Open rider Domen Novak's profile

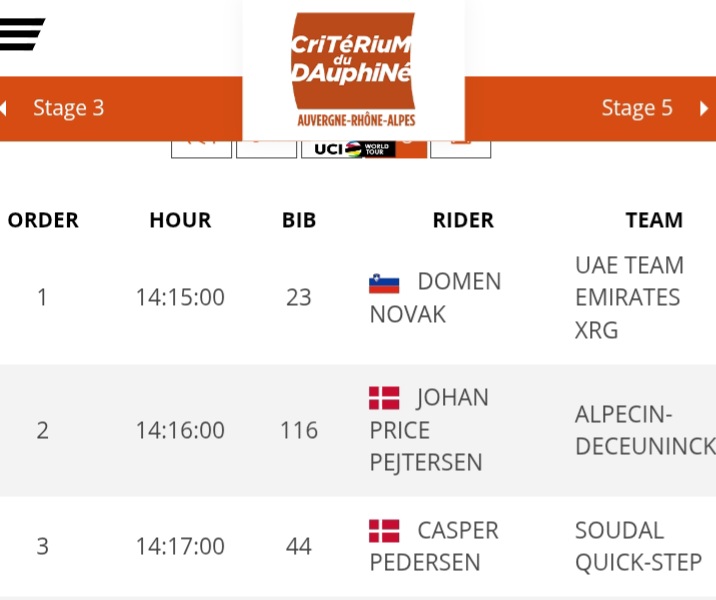[435, 298]
